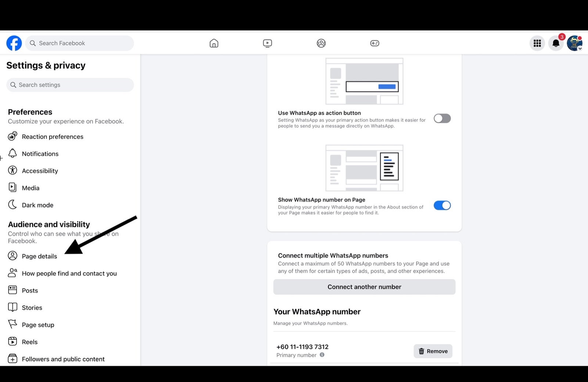Open the apps grid menu icon
Screen dimensions: 588x382
click(x=537, y=43)
